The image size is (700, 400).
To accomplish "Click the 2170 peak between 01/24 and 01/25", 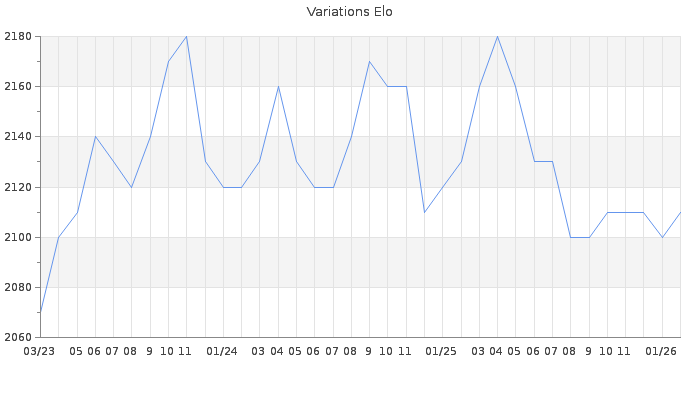I will click(369, 62).
